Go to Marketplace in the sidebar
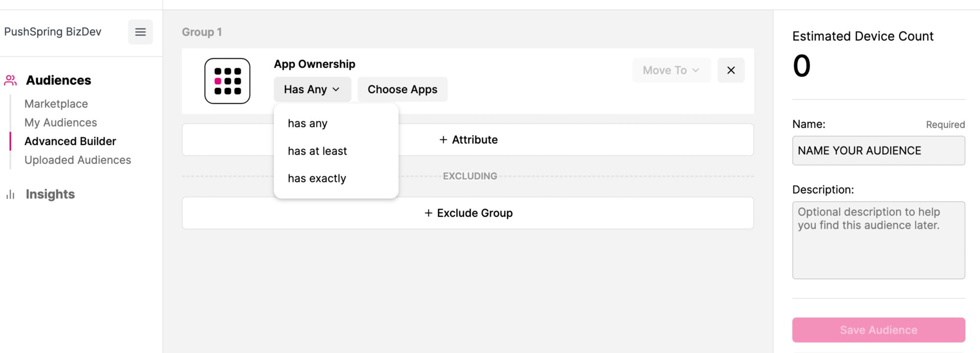Image resolution: width=980 pixels, height=353 pixels. pos(56,104)
